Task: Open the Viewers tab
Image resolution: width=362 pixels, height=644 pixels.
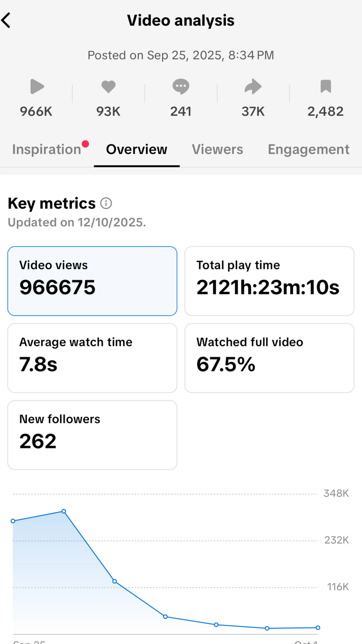Action: coord(217,149)
